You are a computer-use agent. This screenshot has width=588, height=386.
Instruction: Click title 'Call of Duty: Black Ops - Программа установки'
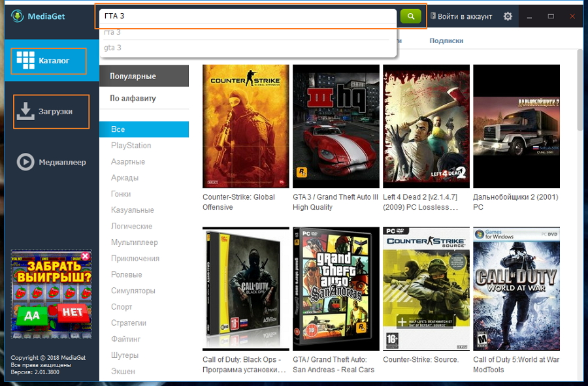244,364
